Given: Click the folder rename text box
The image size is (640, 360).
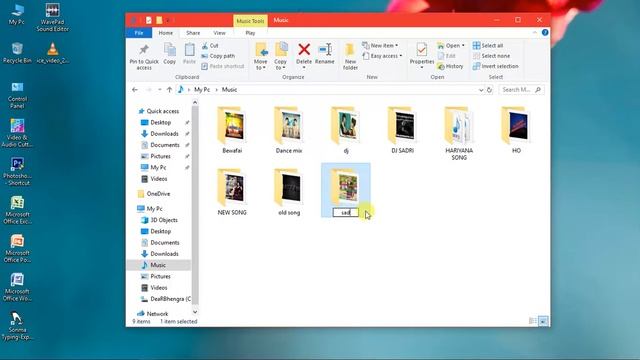Looking at the screenshot, I should (x=345, y=213).
